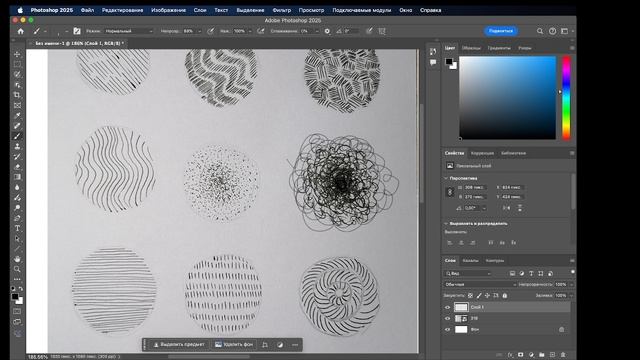This screenshot has height=360, width=640.
Task: Open the Справка menu
Action: (431, 10)
